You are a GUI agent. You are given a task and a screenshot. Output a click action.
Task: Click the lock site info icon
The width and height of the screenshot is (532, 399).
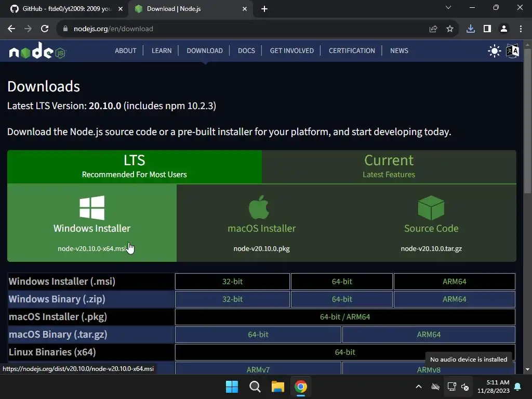click(x=65, y=29)
